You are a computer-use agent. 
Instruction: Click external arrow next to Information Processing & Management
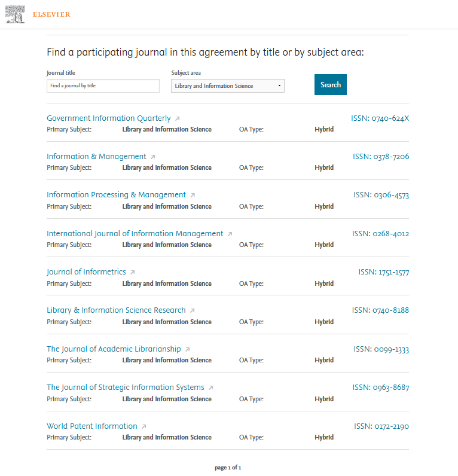click(193, 196)
